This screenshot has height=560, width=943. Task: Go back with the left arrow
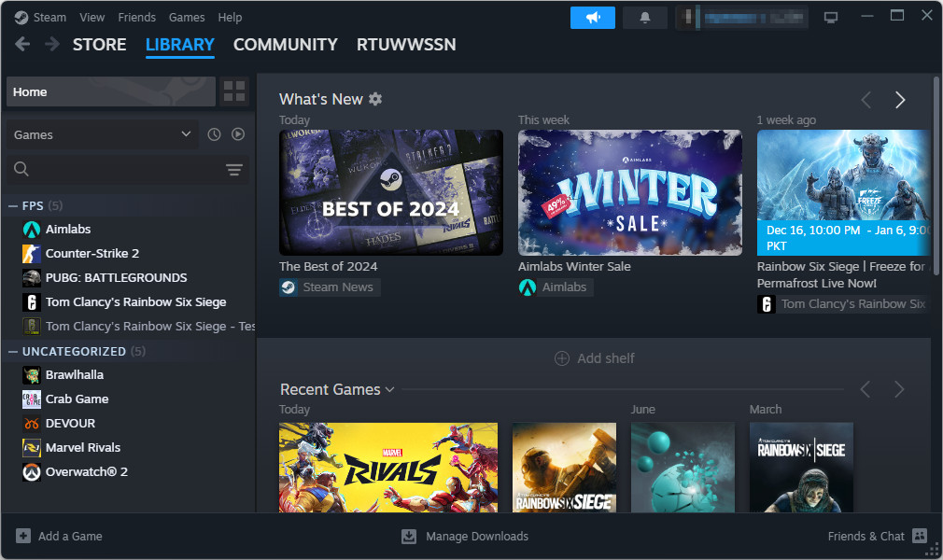[22, 44]
